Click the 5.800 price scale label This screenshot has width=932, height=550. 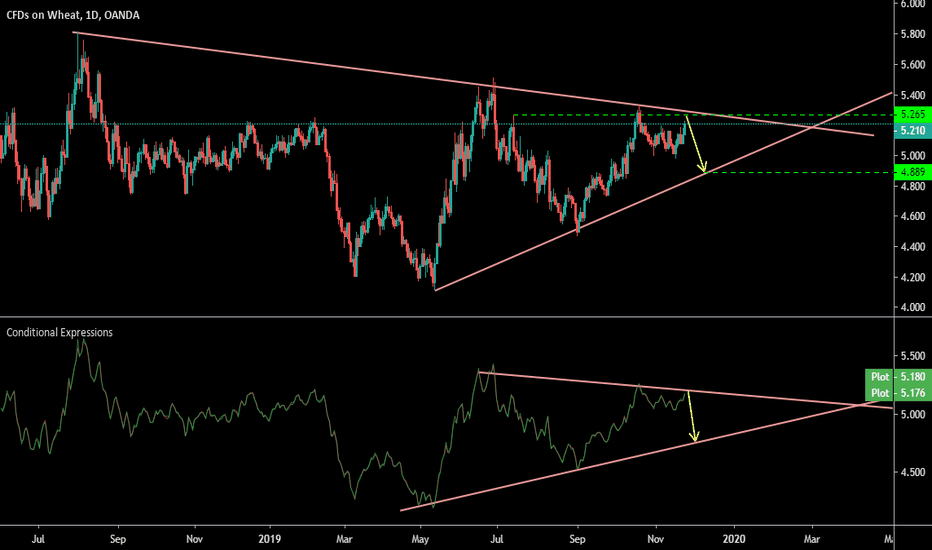(913, 34)
